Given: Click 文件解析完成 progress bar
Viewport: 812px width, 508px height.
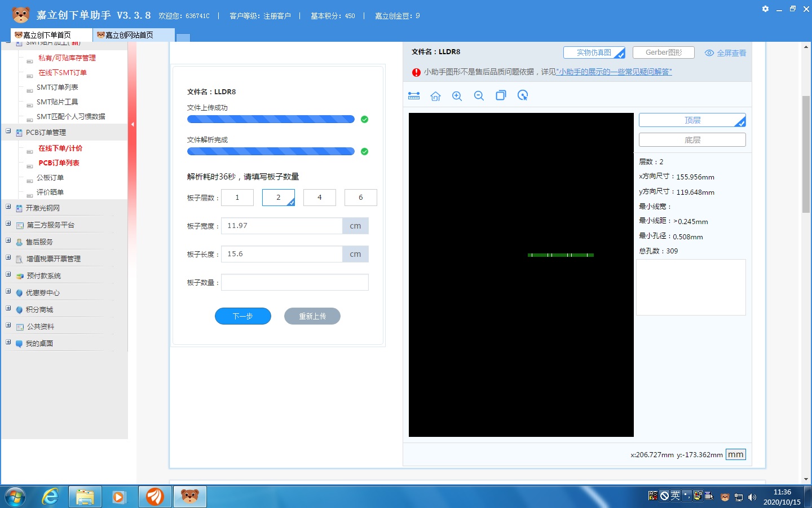Looking at the screenshot, I should coord(271,151).
